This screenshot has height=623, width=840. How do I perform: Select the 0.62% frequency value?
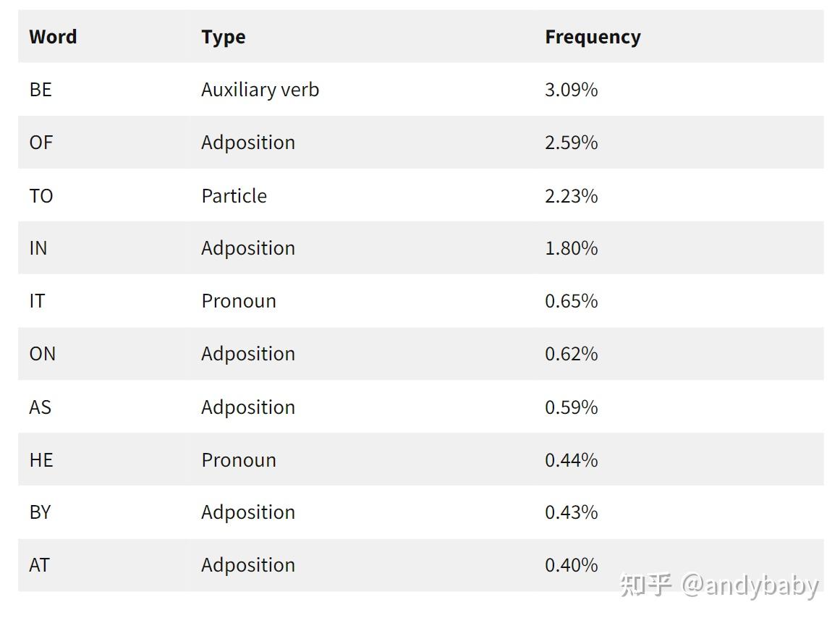click(571, 354)
